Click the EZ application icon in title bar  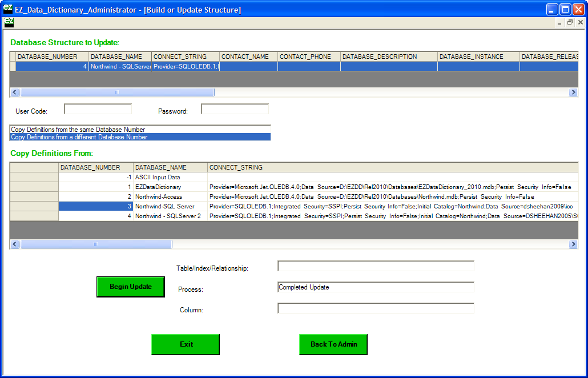pos(8,9)
